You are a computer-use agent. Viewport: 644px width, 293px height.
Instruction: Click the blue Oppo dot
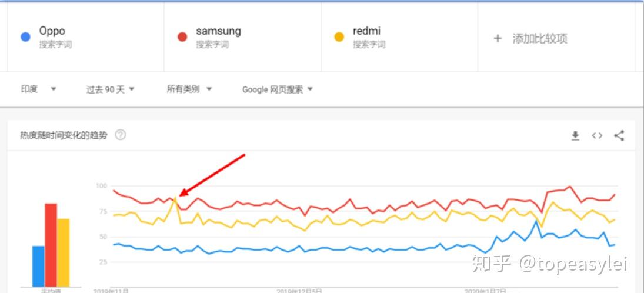[25, 37]
